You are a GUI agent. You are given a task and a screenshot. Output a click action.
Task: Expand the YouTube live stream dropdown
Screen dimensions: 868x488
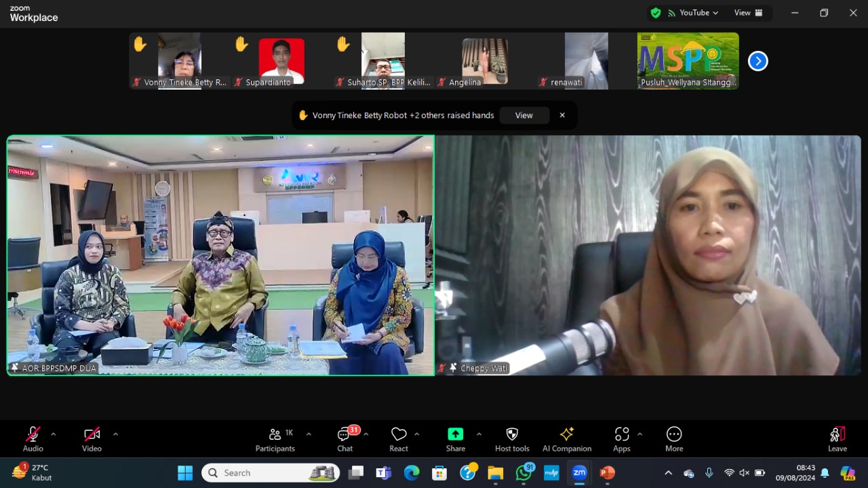[716, 12]
